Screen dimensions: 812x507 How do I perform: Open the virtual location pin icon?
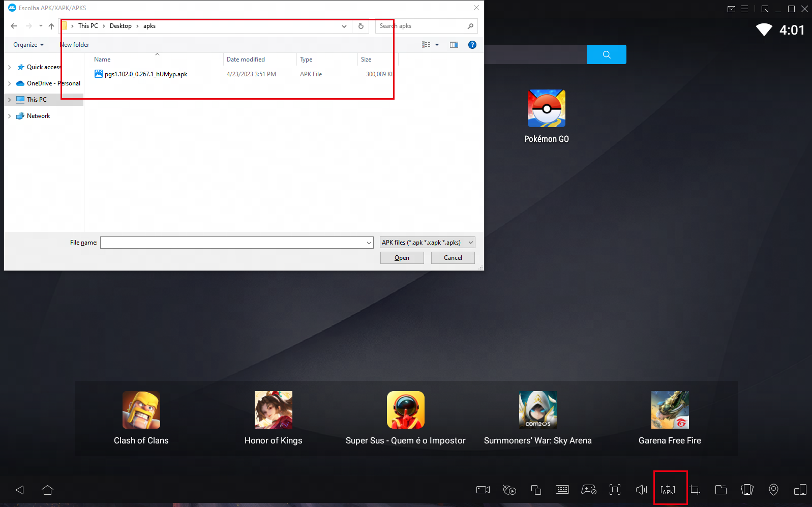pos(773,490)
